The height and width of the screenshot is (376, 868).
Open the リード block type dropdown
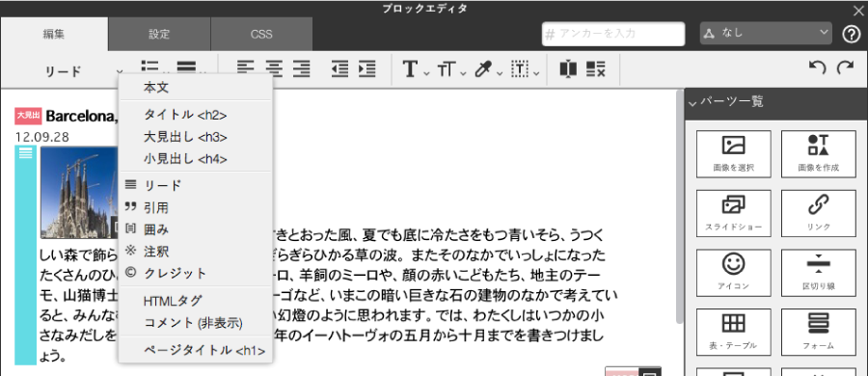click(x=83, y=71)
